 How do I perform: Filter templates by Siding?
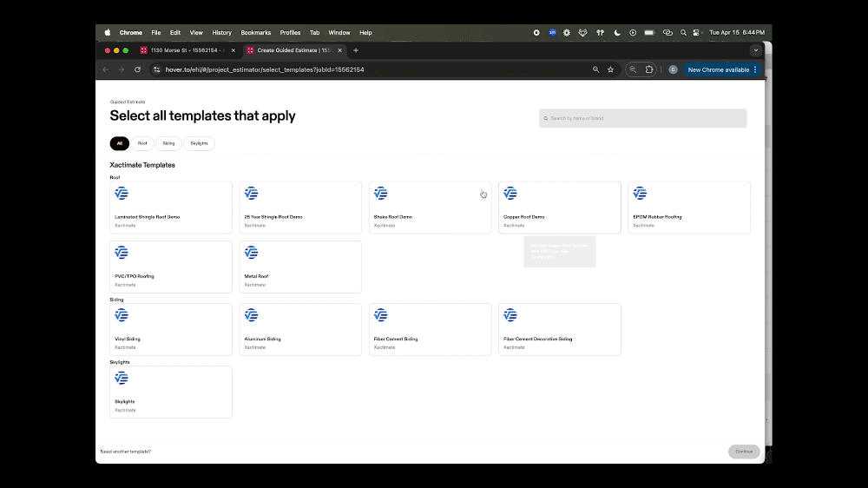(x=168, y=143)
